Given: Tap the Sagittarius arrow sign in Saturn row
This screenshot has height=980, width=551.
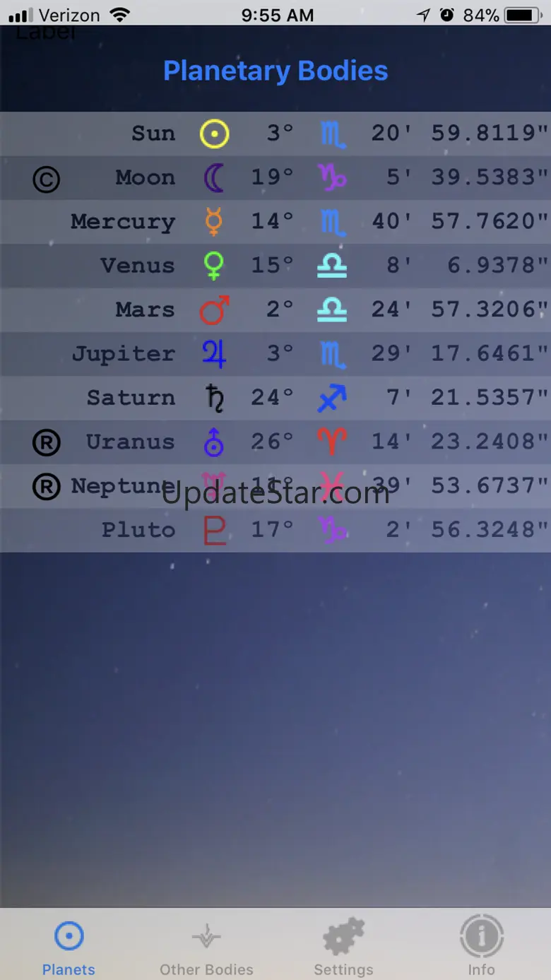Looking at the screenshot, I should (x=332, y=398).
